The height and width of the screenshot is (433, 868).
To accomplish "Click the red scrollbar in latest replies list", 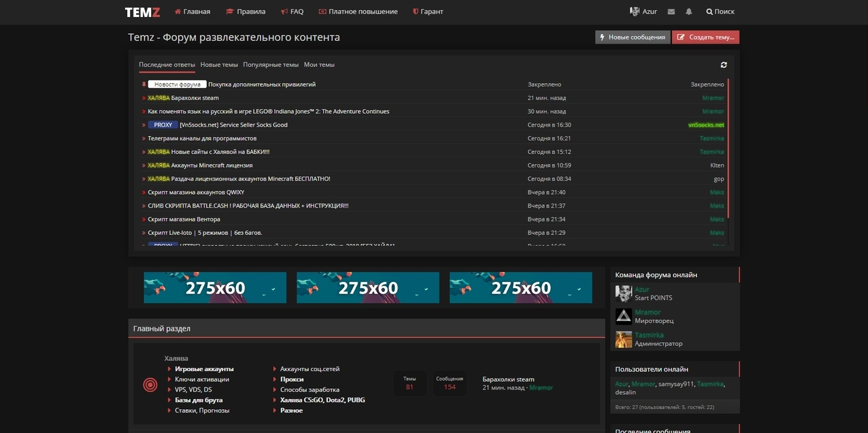I will 728,148.
